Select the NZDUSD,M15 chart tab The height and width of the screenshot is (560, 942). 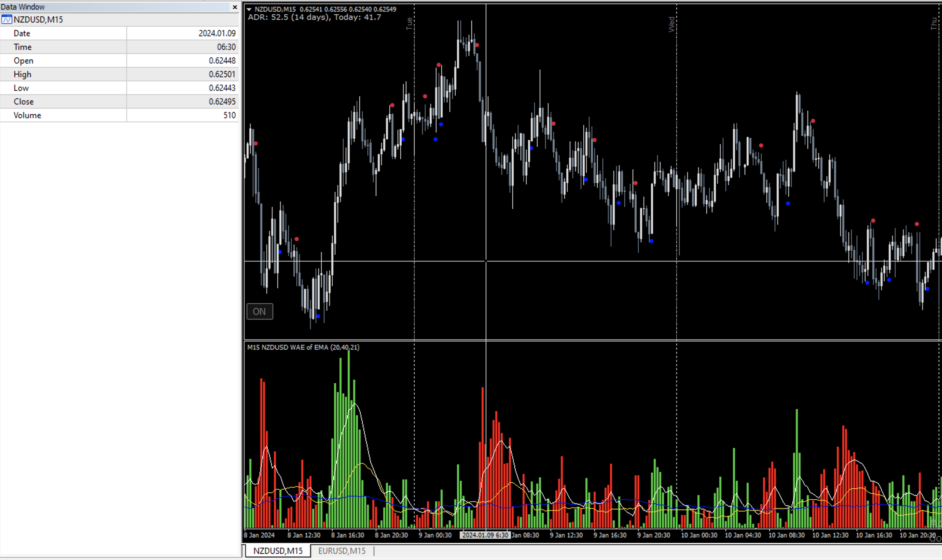tap(278, 550)
